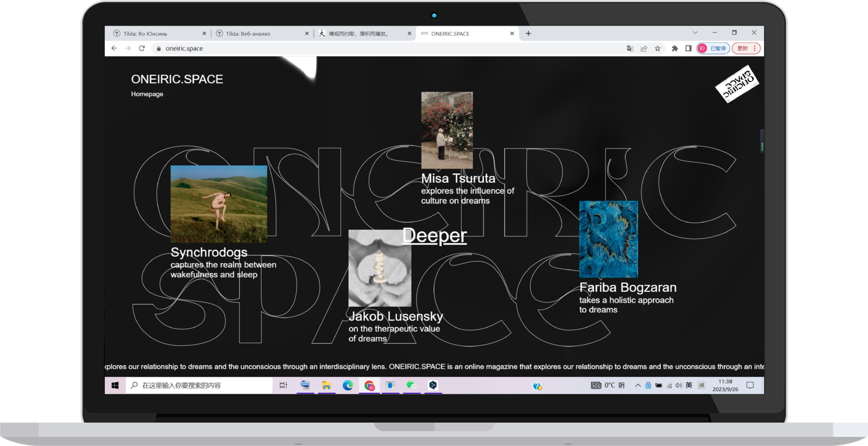Open the Jakob Lusensky article title
The height and width of the screenshot is (446, 868).
(396, 316)
